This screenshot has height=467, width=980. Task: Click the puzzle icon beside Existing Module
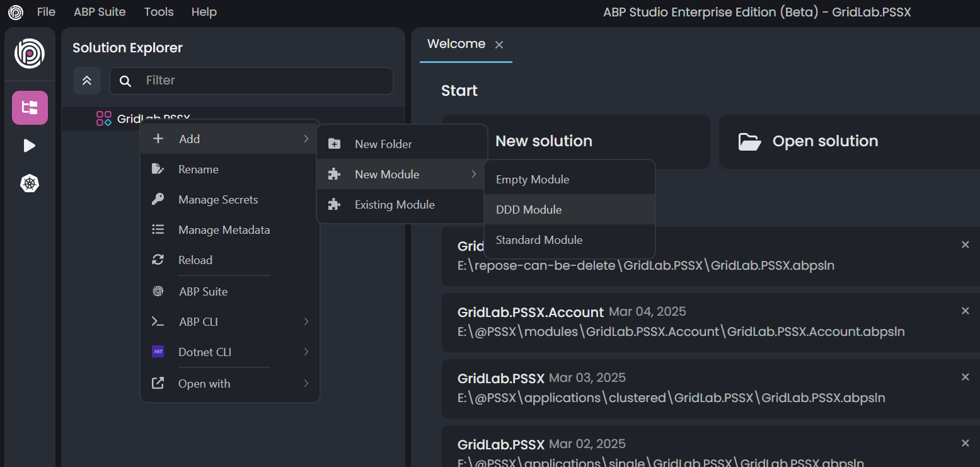pyautogui.click(x=335, y=204)
